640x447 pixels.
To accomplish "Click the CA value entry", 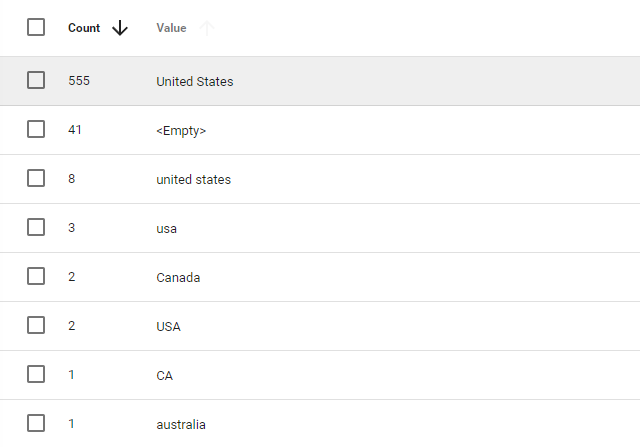I will (164, 376).
